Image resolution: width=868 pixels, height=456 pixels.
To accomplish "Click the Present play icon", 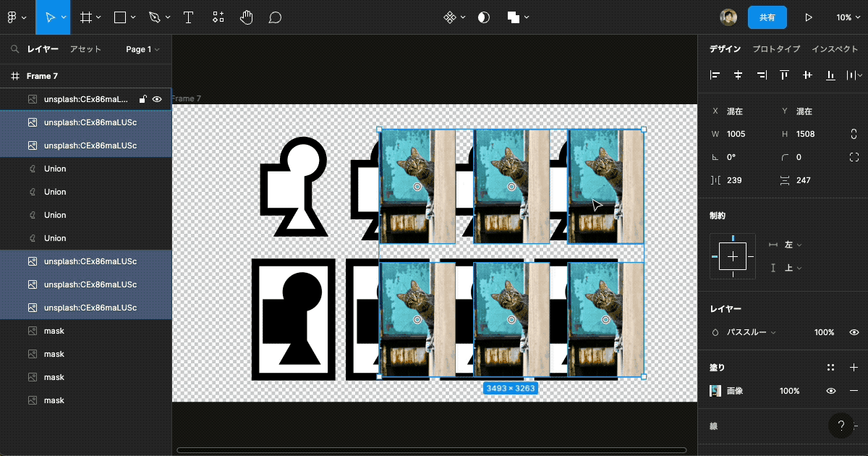I will (x=809, y=17).
